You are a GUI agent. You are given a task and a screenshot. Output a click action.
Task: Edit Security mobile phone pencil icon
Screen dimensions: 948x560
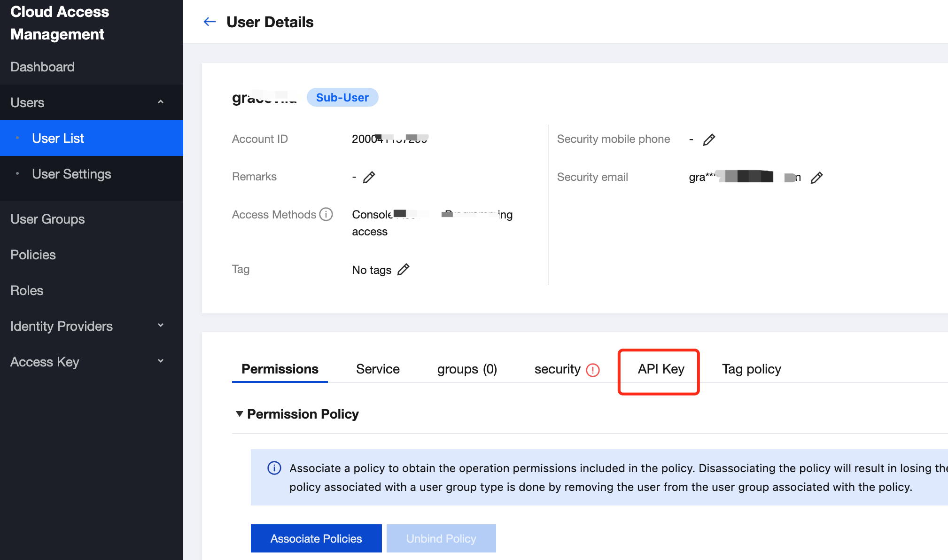[x=709, y=140]
